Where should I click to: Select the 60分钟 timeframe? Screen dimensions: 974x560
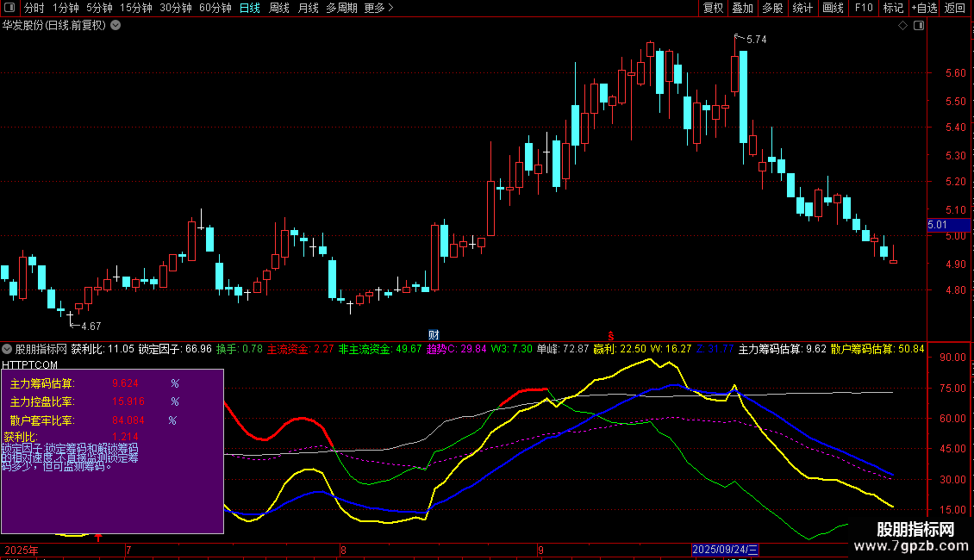click(x=215, y=8)
